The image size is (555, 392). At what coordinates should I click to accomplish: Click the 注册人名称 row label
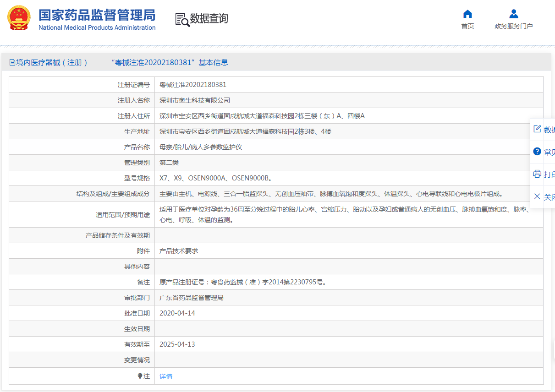pyautogui.click(x=134, y=100)
